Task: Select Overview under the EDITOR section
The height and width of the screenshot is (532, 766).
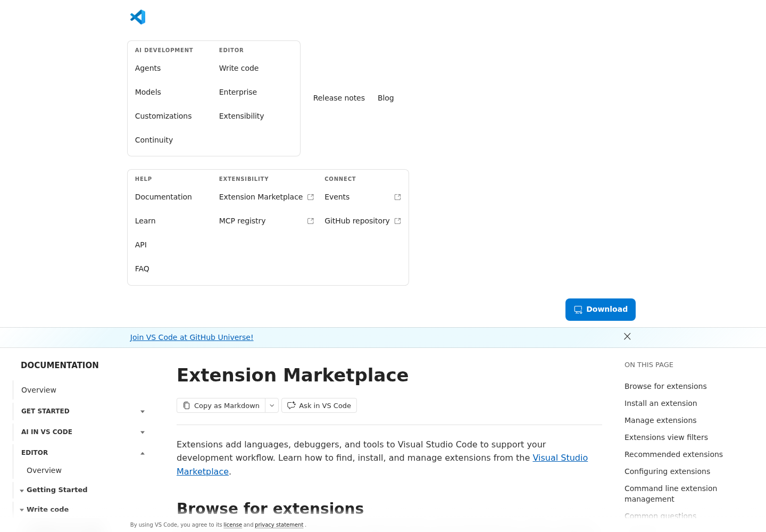Action: 44,470
